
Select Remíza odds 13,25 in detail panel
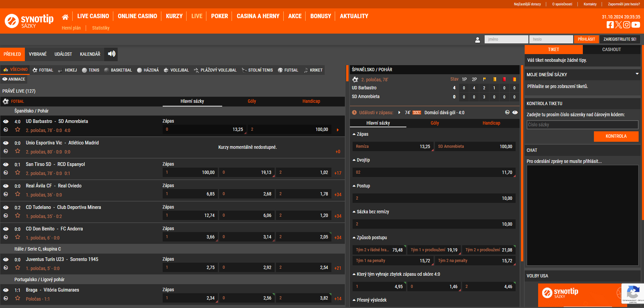pos(393,146)
